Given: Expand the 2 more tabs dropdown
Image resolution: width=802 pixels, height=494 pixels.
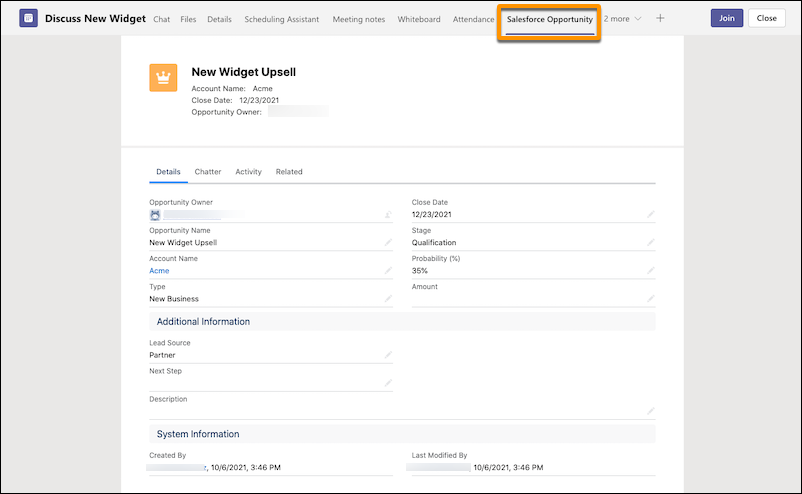Looking at the screenshot, I should [622, 19].
